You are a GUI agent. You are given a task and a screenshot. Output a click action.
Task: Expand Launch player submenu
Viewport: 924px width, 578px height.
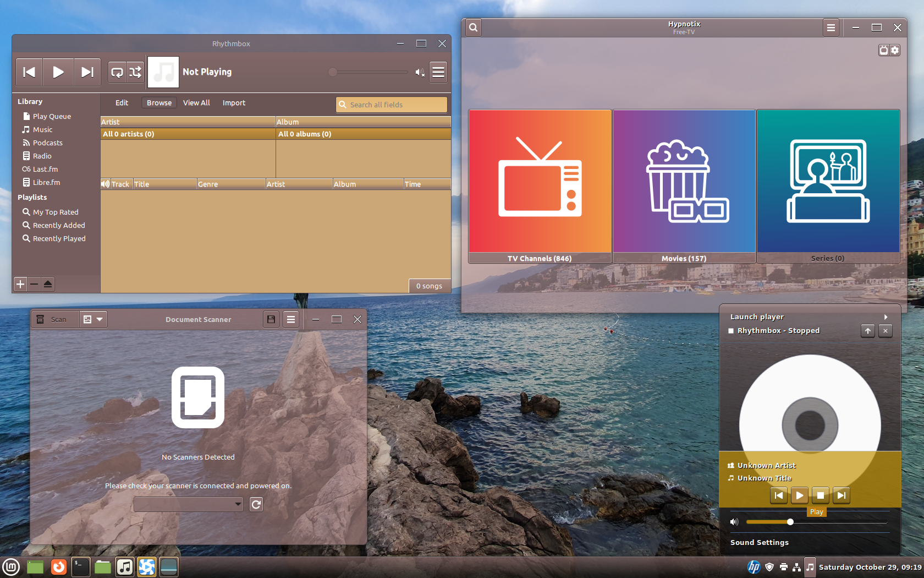[809, 317]
